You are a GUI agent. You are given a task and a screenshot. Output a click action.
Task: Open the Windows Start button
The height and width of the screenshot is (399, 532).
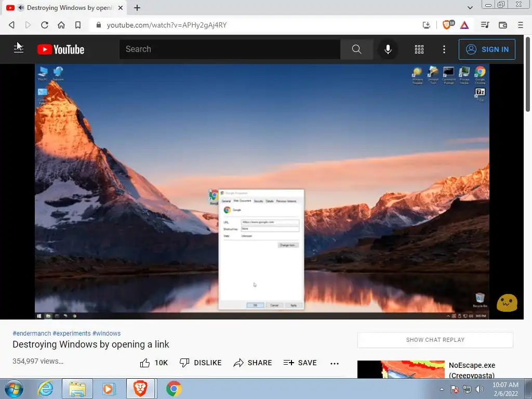click(x=14, y=389)
